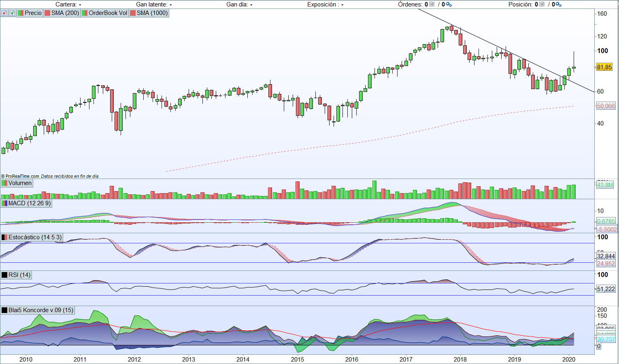Click the grey close icon next to Posición
619x364 pixels.
pos(542,4)
